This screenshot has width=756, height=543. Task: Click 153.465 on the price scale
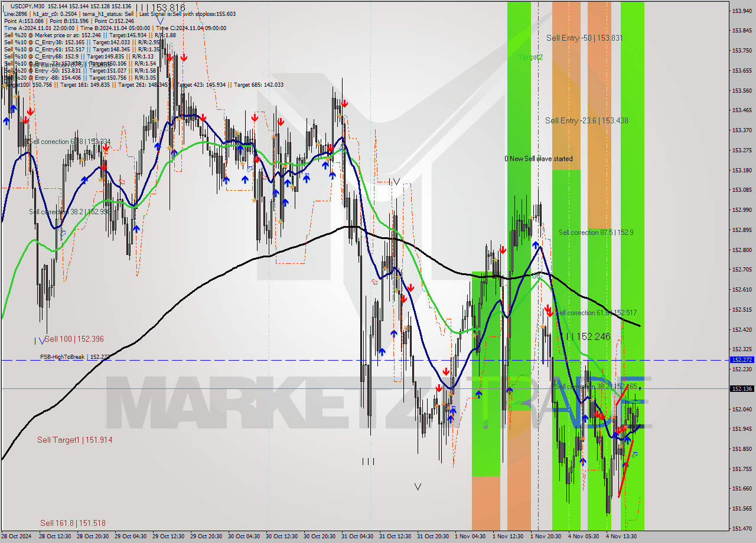pos(742,110)
